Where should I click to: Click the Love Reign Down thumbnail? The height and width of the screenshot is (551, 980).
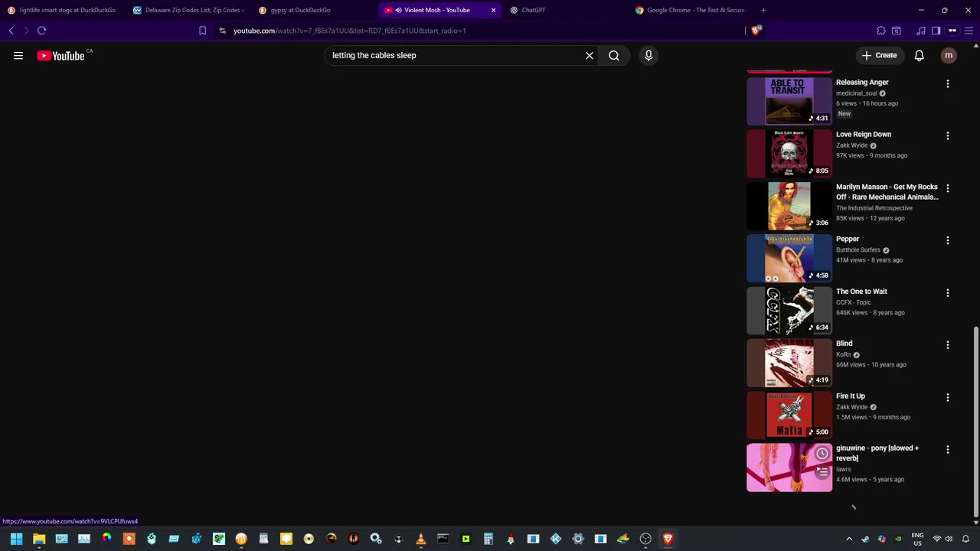pyautogui.click(x=789, y=153)
